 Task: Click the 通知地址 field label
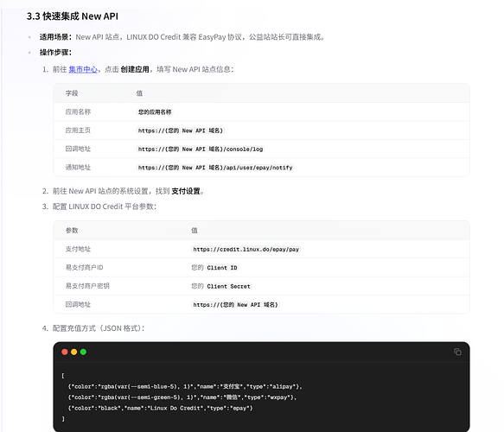click(78, 168)
